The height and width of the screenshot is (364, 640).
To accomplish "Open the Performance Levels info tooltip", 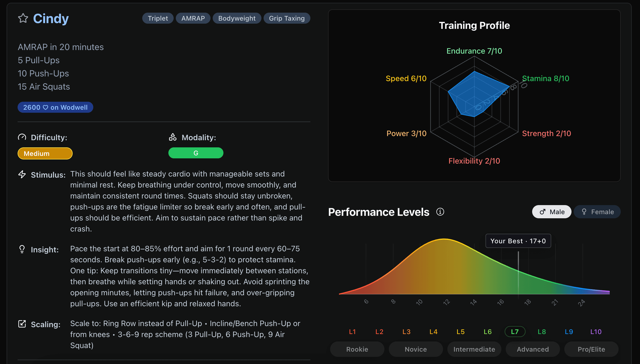I will coord(440,212).
